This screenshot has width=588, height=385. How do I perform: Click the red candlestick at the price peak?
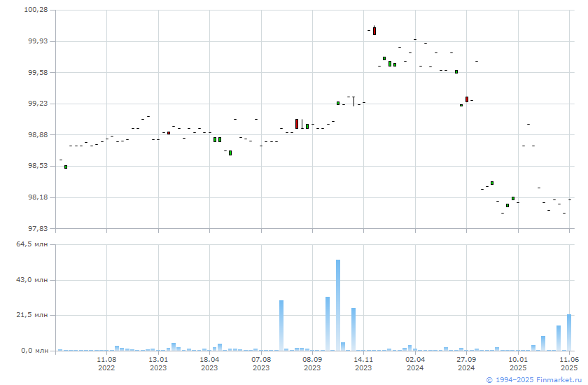pyautogui.click(x=374, y=31)
